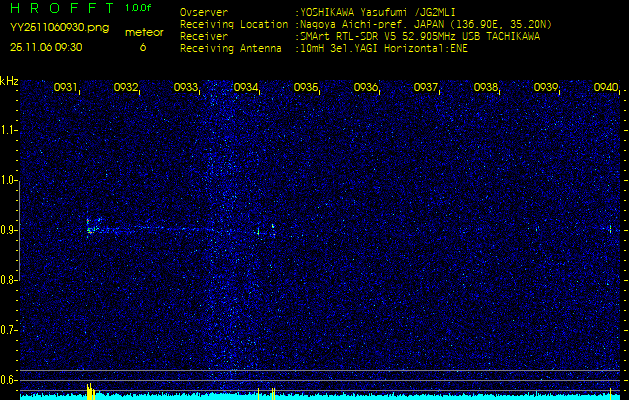Select the filename YY2511060930.png
The width and height of the screenshot is (629, 400).
coord(59,28)
